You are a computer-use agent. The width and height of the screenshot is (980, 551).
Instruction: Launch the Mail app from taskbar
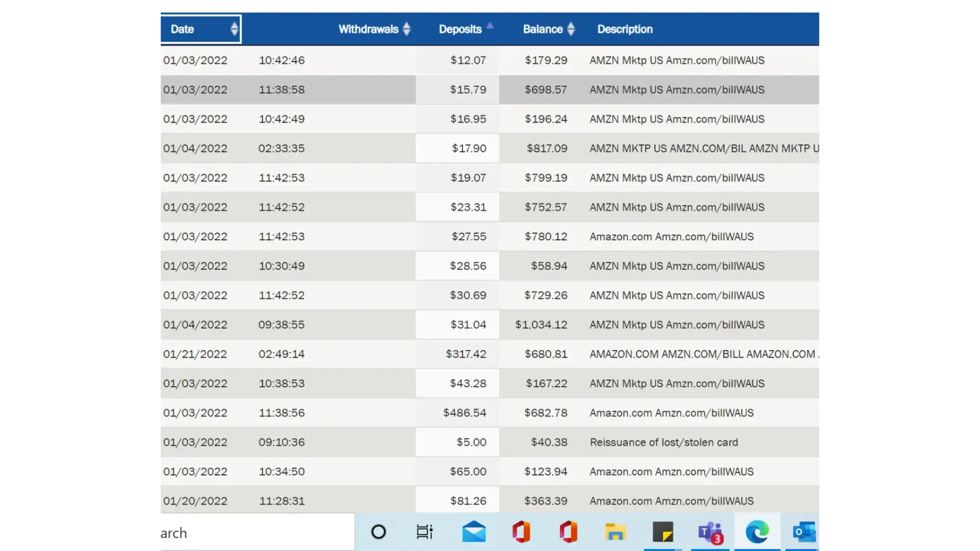[473, 532]
